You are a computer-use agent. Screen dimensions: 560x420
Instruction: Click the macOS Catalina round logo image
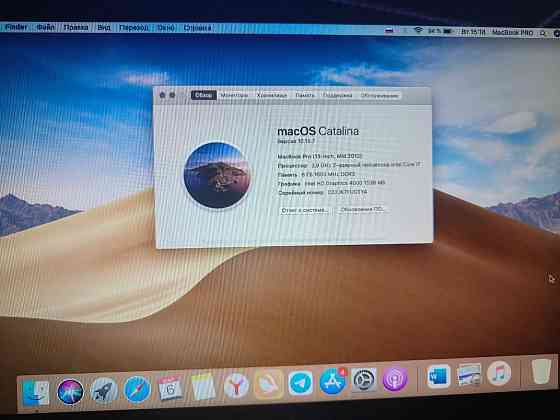(217, 175)
